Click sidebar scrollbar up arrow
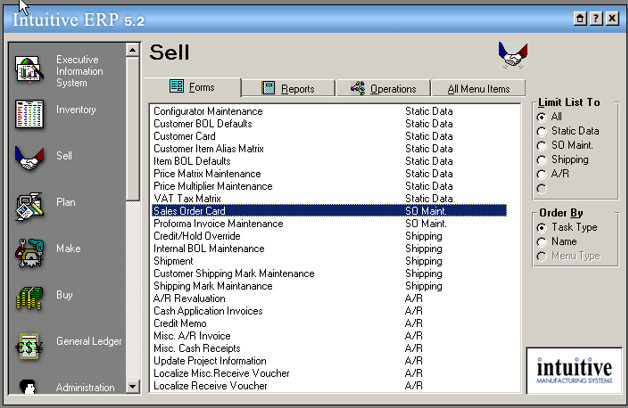The width and height of the screenshot is (628, 408). click(133, 50)
